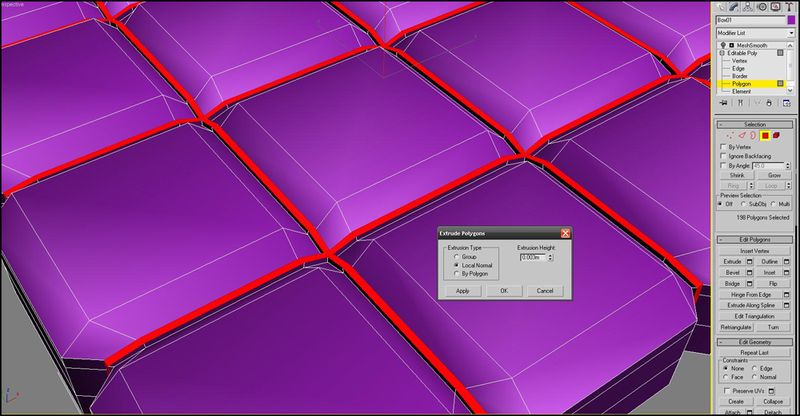This screenshot has height=416, width=800.
Task: Select Normal constraint radio
Action: pos(755,377)
